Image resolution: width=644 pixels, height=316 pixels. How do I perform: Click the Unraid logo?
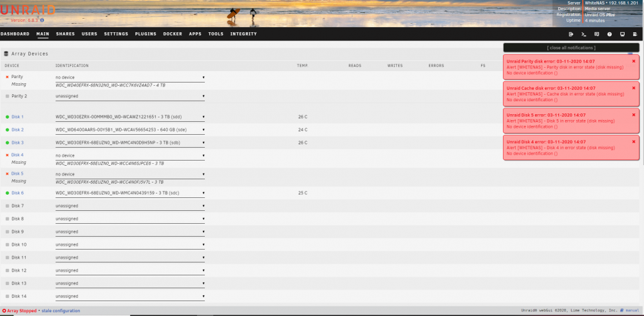28,10
